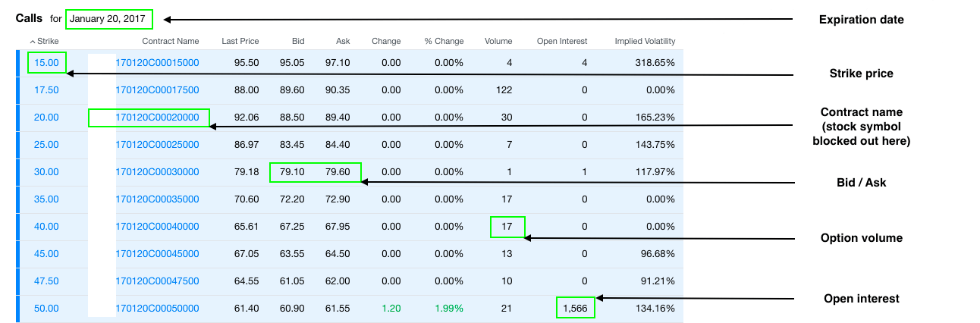Click the Strike column sort caret
This screenshot has width=980, height=323.
click(33, 42)
